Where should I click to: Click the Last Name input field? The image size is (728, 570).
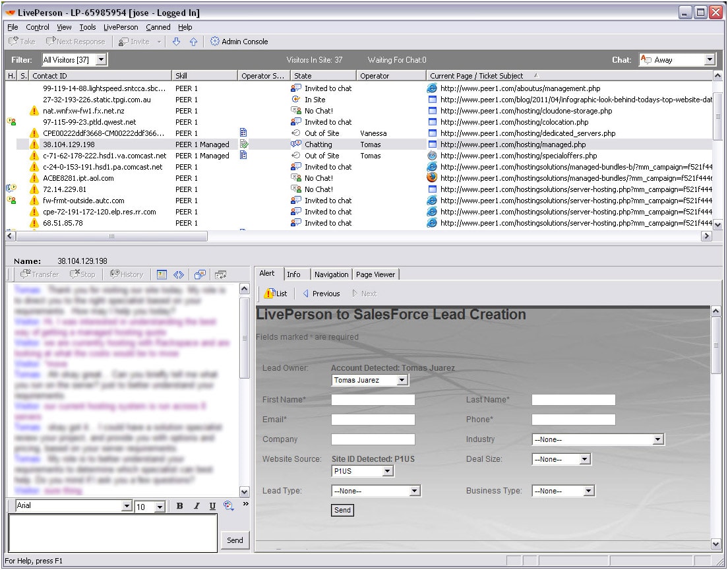[x=574, y=400]
